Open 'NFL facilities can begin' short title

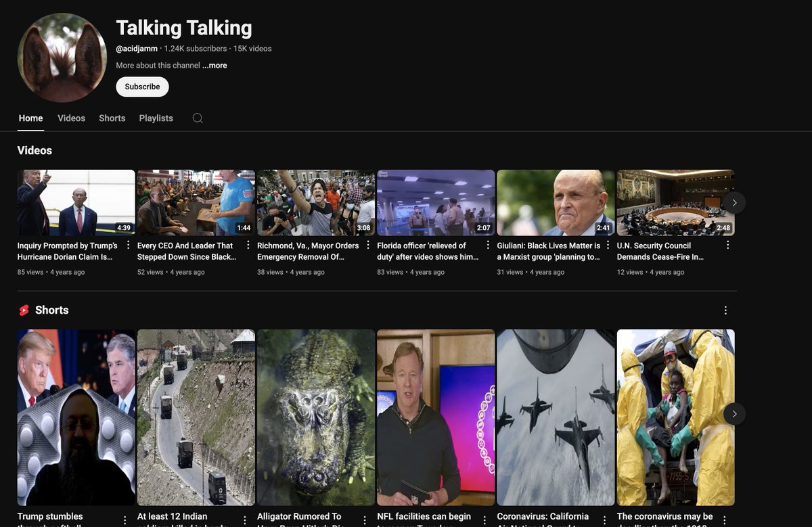click(424, 518)
